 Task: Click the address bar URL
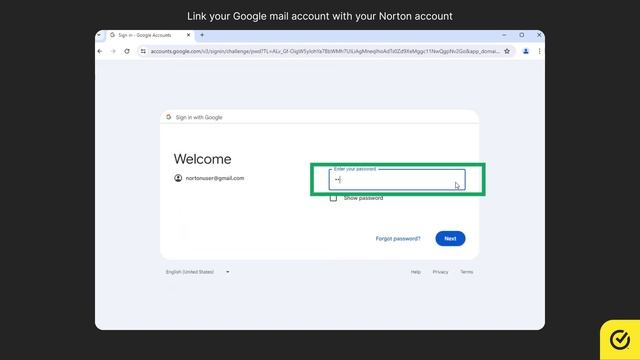[325, 51]
